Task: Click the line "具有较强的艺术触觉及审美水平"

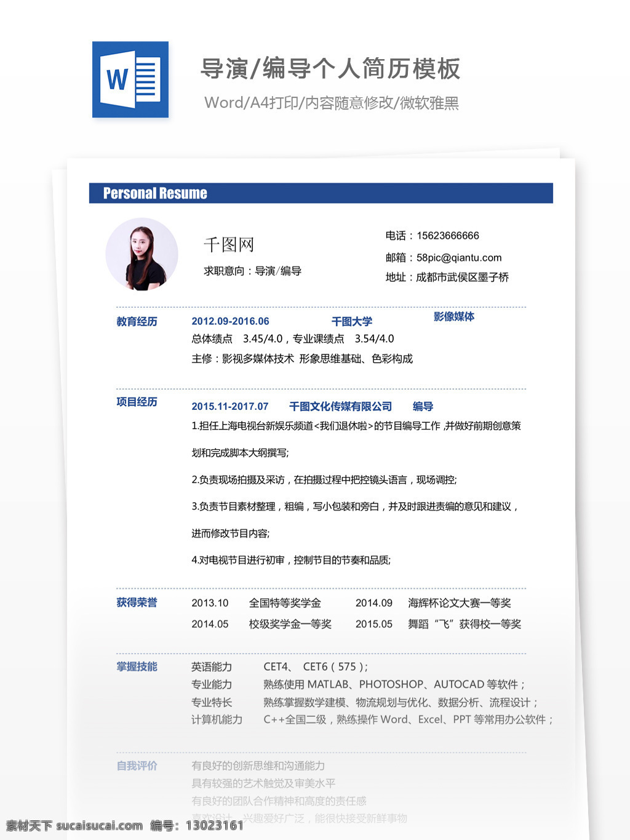Action: coord(263,783)
